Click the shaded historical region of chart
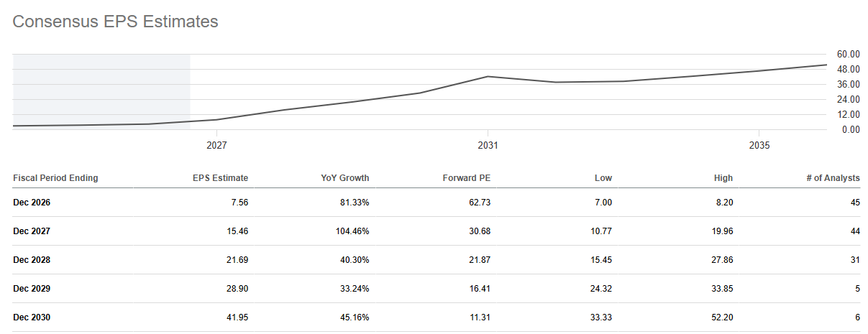 [101, 92]
